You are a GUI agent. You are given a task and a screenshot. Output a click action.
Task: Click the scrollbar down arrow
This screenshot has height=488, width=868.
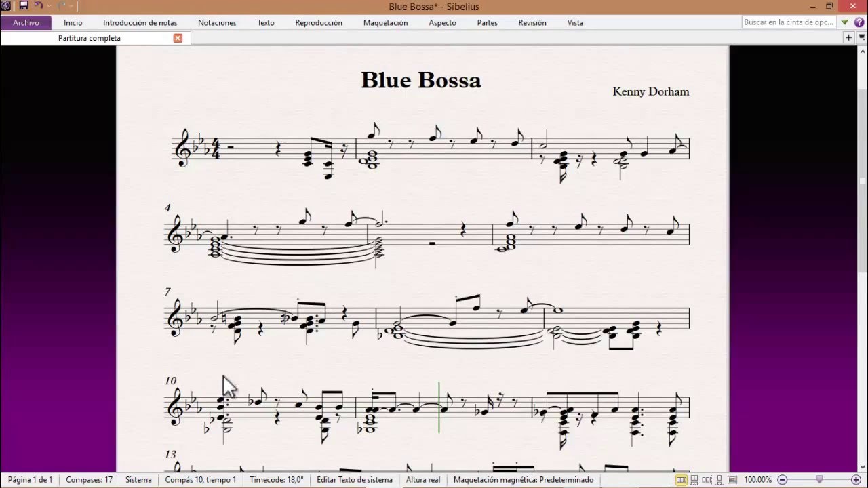863,466
